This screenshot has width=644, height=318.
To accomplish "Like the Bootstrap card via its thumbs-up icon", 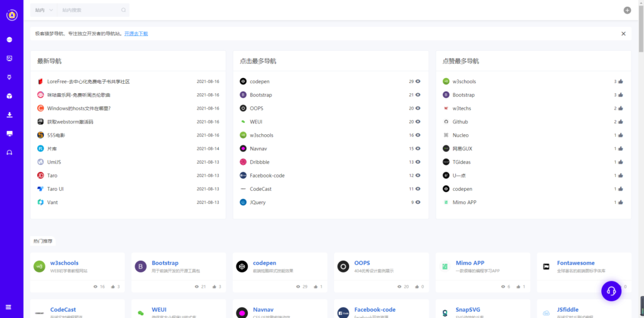I will pos(214,287).
